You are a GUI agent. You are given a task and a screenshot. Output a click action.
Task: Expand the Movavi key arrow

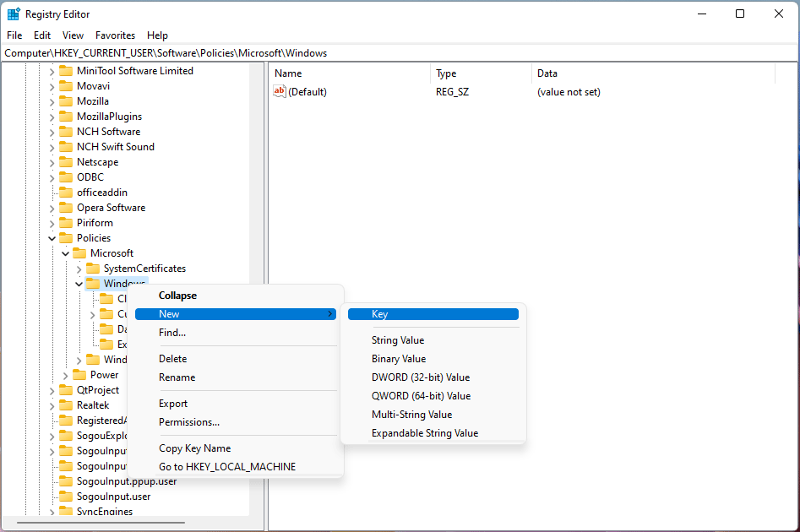pos(52,87)
